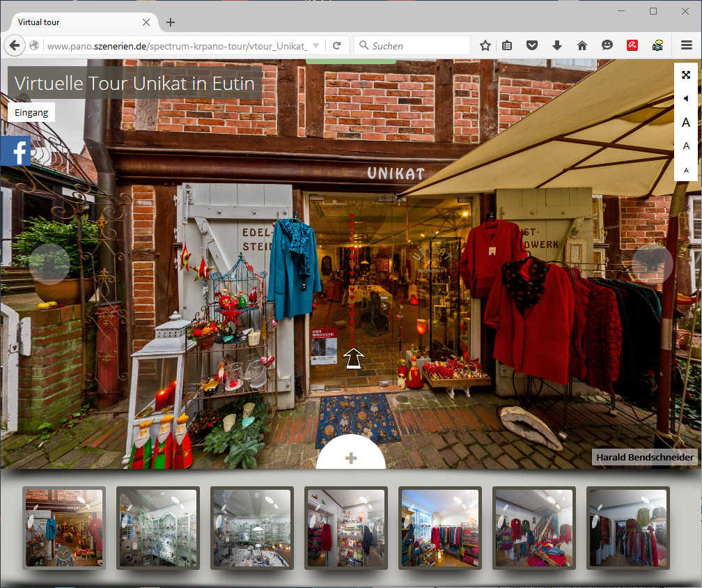
Task: Save page to Pocket
Action: (x=532, y=45)
